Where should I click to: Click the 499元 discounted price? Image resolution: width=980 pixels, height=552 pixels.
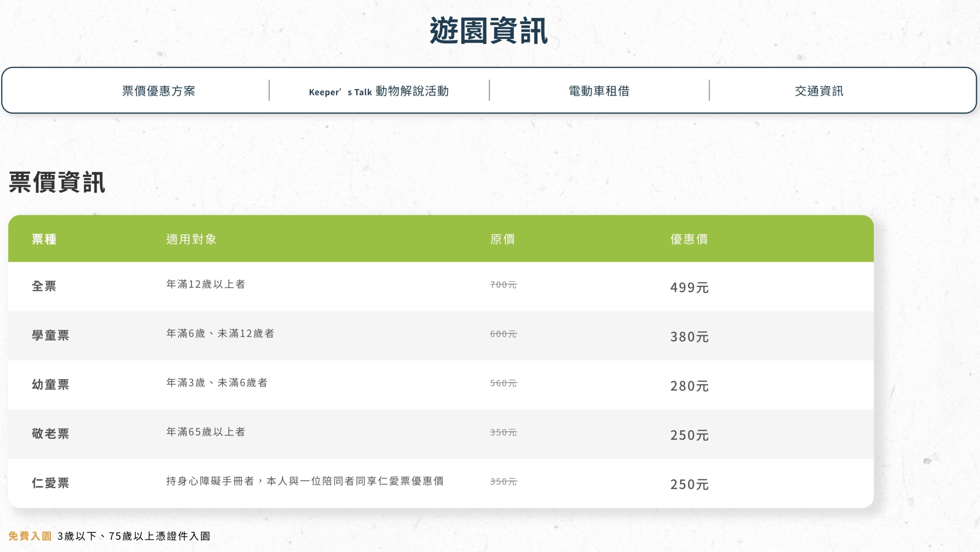pos(689,287)
